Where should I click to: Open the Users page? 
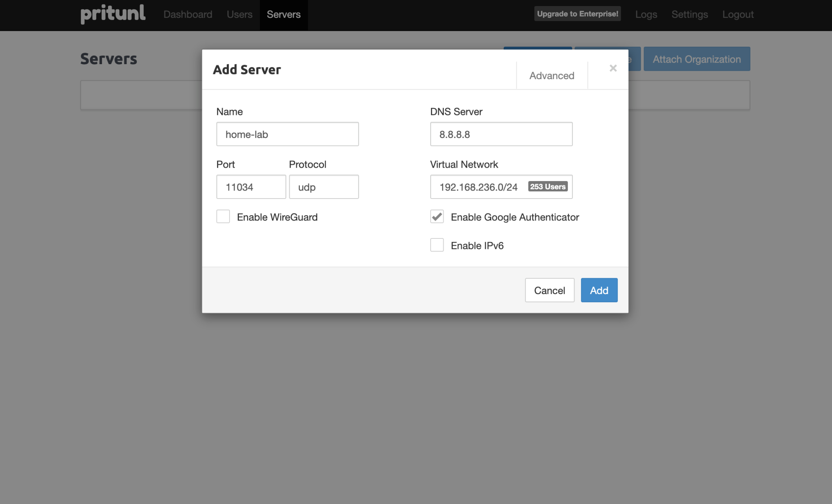click(239, 15)
